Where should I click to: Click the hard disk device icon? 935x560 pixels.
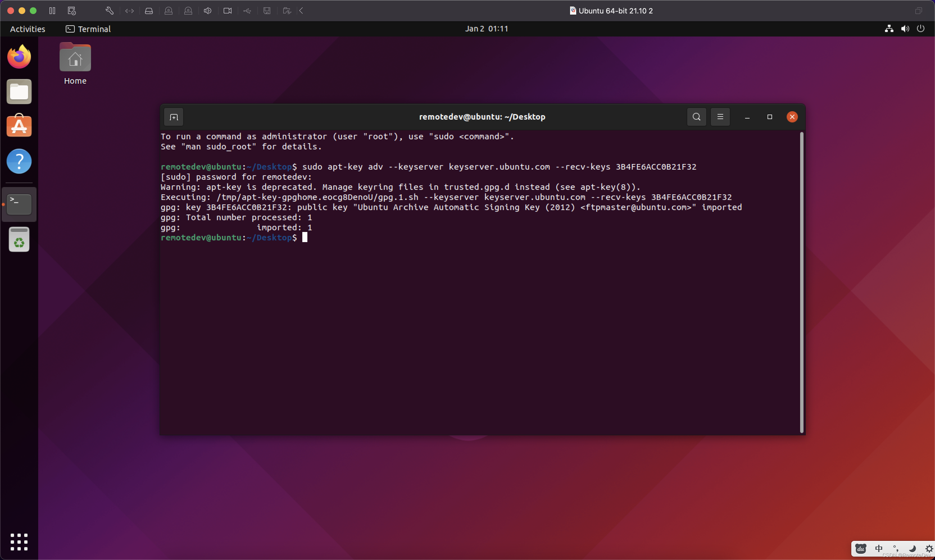(x=149, y=11)
